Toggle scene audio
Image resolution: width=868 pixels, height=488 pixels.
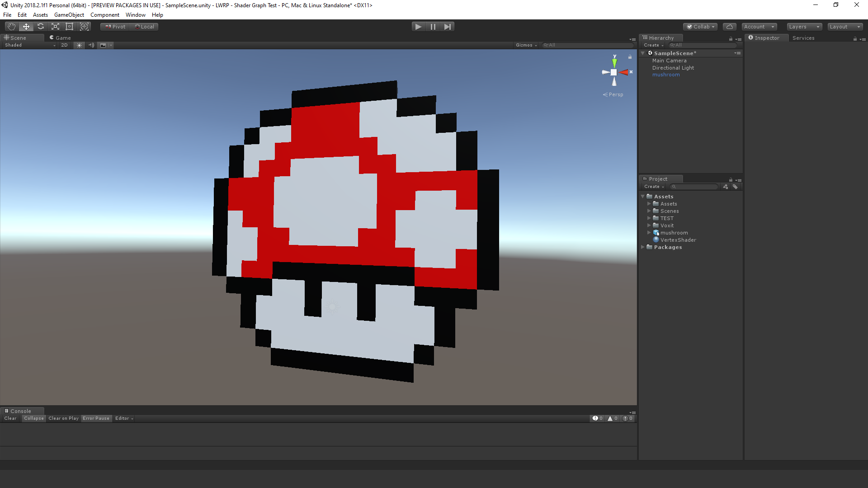91,45
